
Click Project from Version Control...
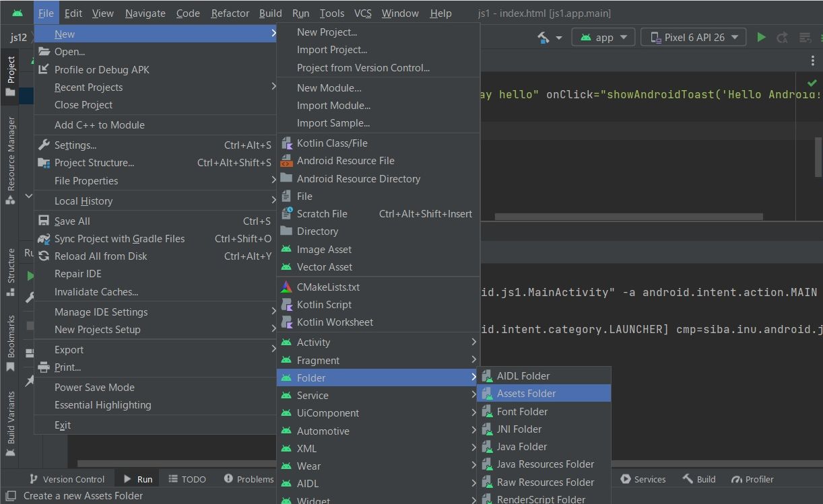point(378,67)
